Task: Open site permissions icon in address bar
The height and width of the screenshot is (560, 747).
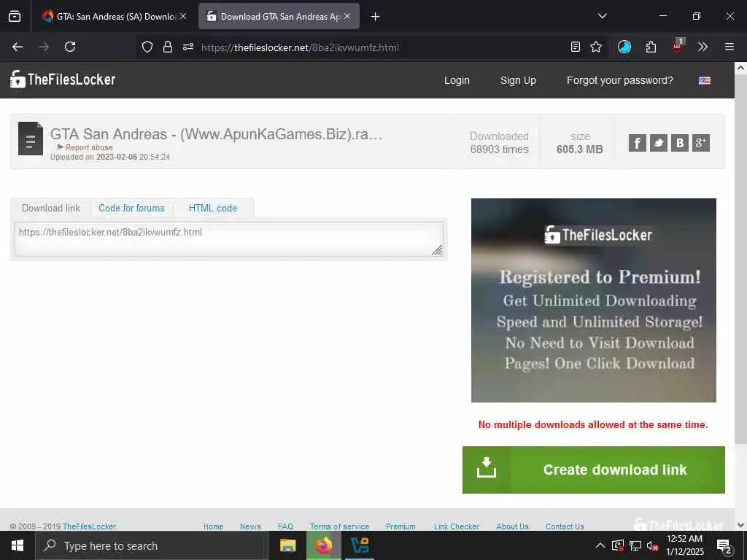Action: tap(188, 47)
